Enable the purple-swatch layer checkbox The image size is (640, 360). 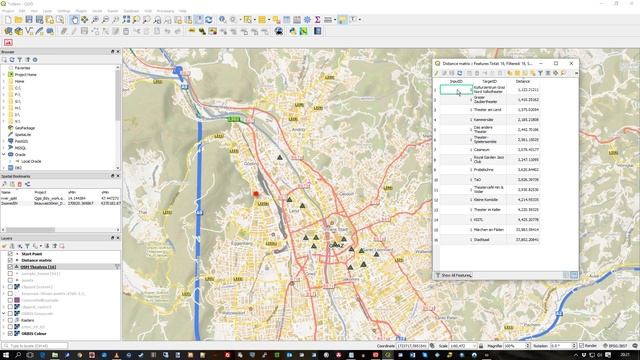click(x=10, y=300)
